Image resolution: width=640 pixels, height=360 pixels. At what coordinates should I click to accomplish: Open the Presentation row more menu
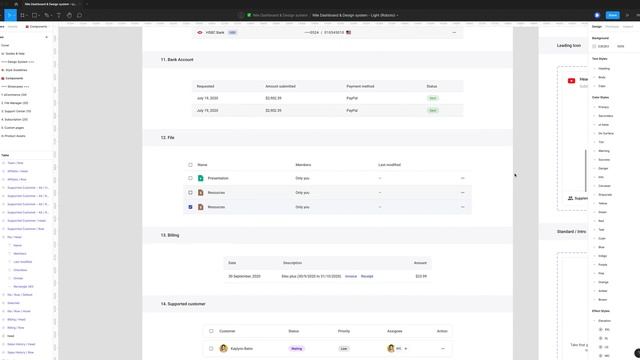coord(462,178)
